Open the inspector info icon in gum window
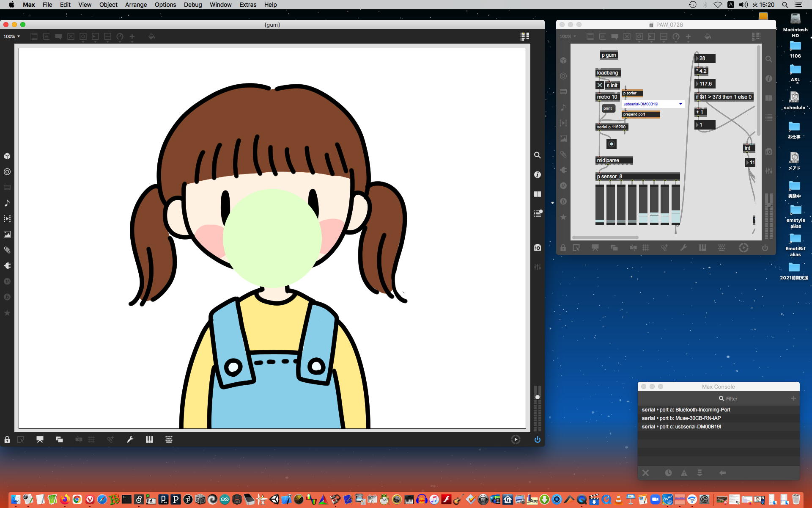Image resolution: width=812 pixels, height=508 pixels. [x=538, y=175]
